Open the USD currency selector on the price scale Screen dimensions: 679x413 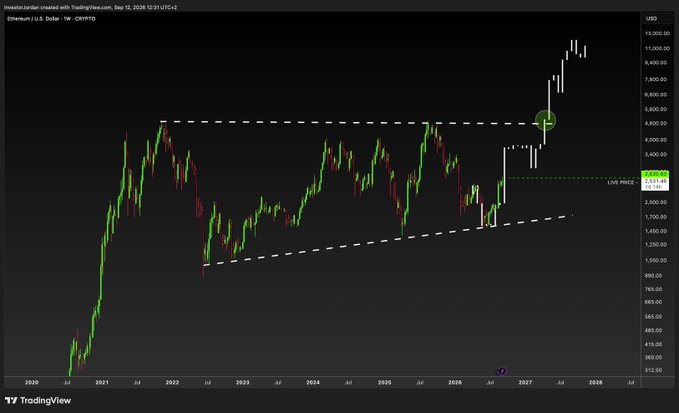pos(651,19)
